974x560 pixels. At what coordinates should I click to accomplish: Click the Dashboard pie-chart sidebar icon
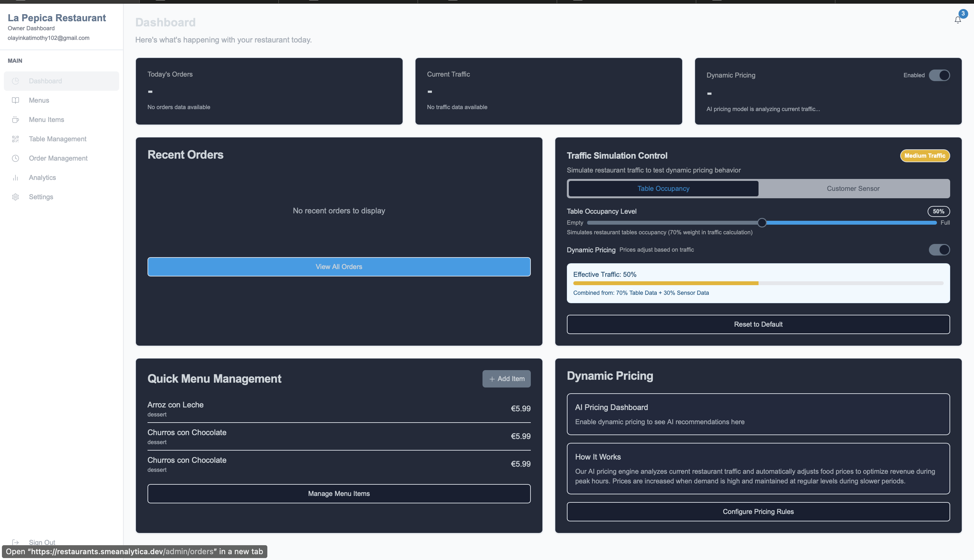(x=15, y=81)
